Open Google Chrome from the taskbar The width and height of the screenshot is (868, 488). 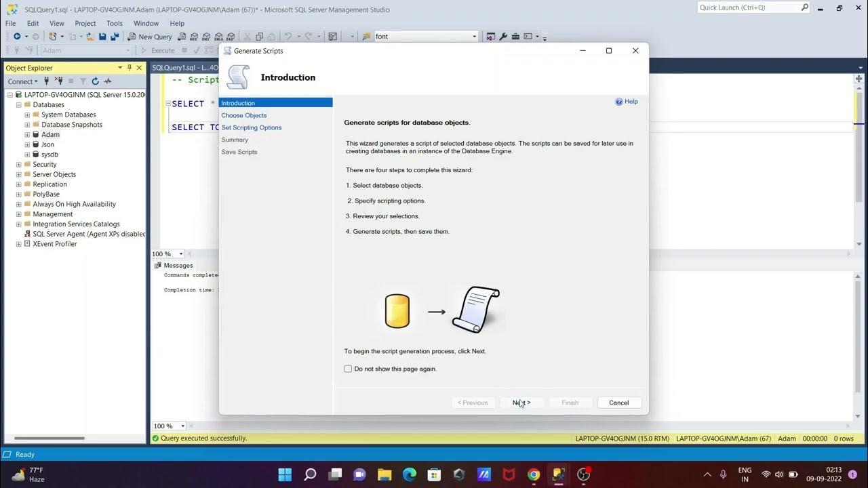534,474
